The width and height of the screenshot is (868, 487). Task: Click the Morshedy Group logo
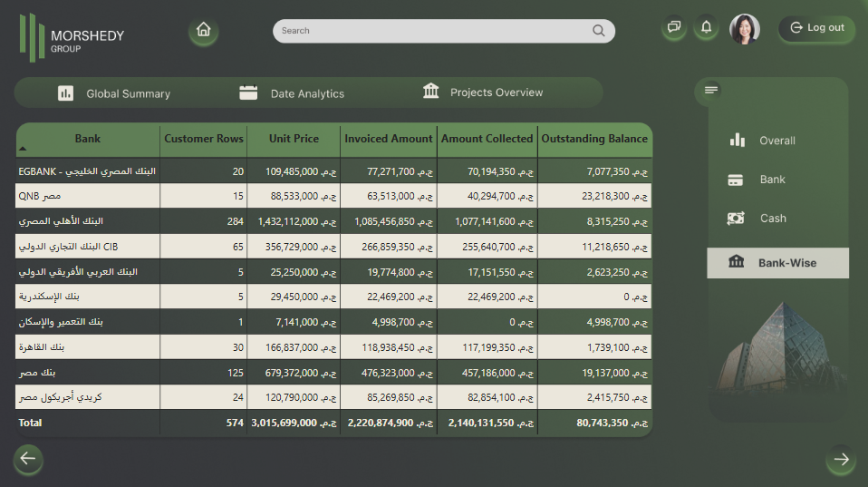[72, 38]
